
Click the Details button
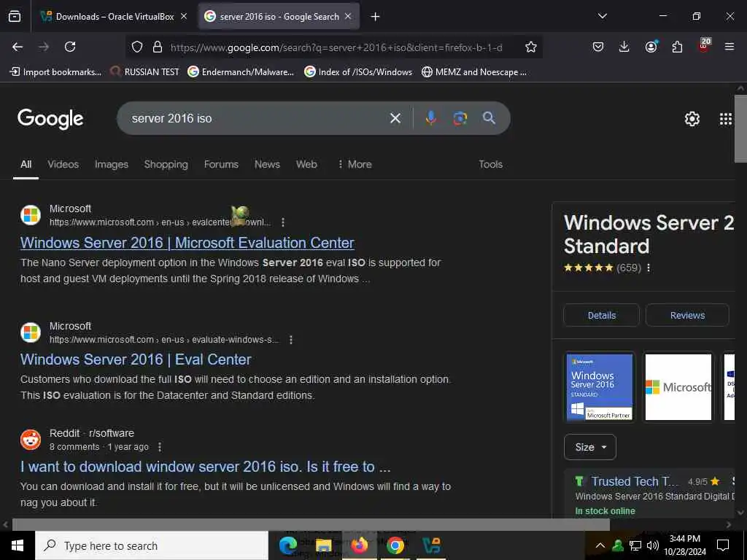tap(602, 315)
